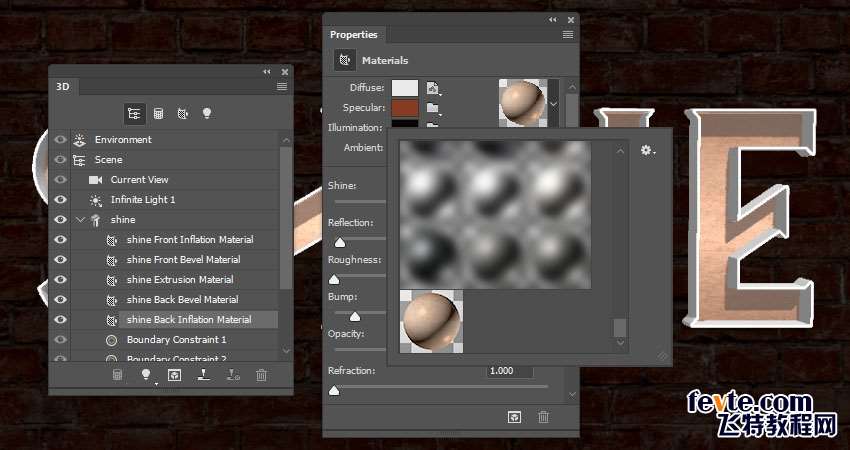Click 3D panel list scroll up arrow
The height and width of the screenshot is (450, 850).
tap(286, 140)
